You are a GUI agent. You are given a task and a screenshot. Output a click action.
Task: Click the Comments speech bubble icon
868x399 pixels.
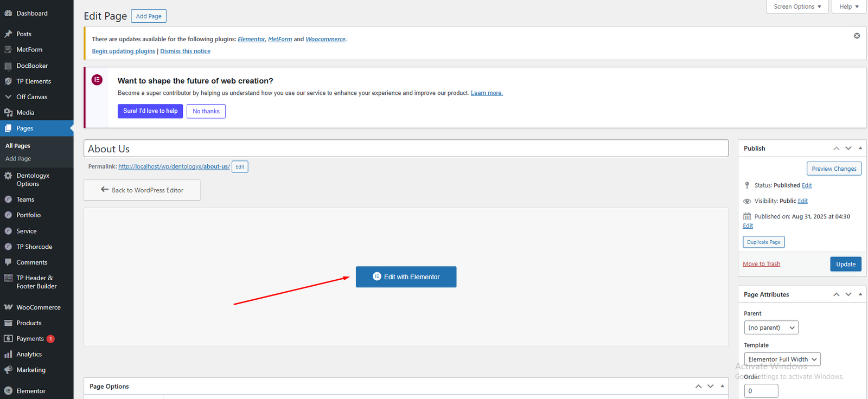click(8, 262)
